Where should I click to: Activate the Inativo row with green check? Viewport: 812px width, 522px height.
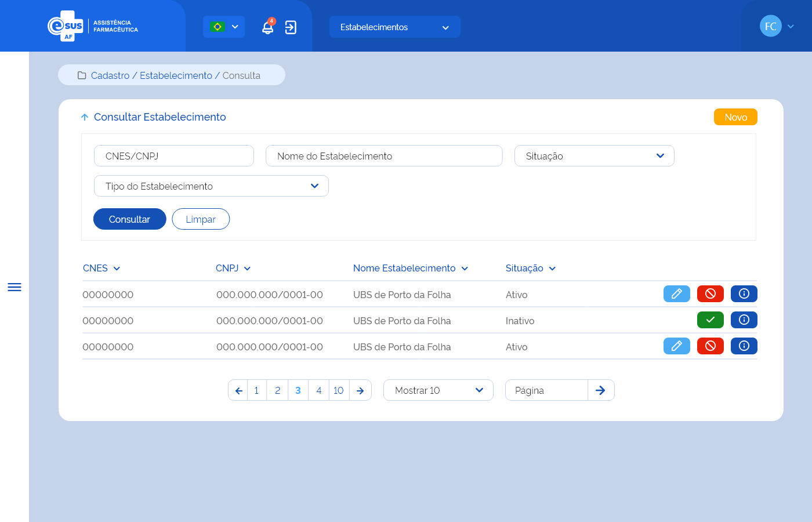[x=710, y=320]
